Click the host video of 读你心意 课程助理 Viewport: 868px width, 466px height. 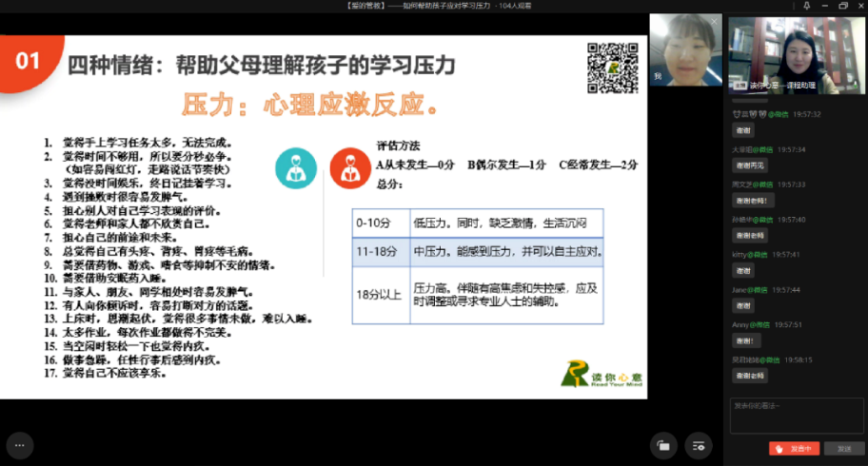tap(795, 55)
